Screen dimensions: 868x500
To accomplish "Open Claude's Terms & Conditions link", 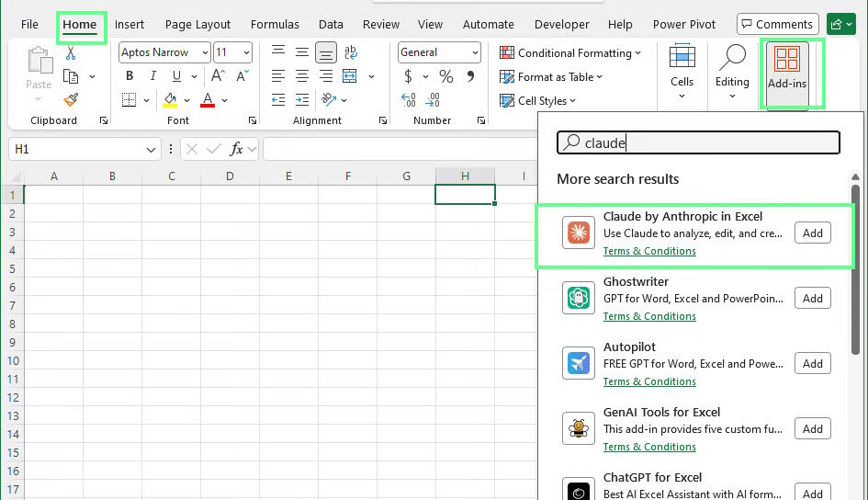I will (x=649, y=251).
